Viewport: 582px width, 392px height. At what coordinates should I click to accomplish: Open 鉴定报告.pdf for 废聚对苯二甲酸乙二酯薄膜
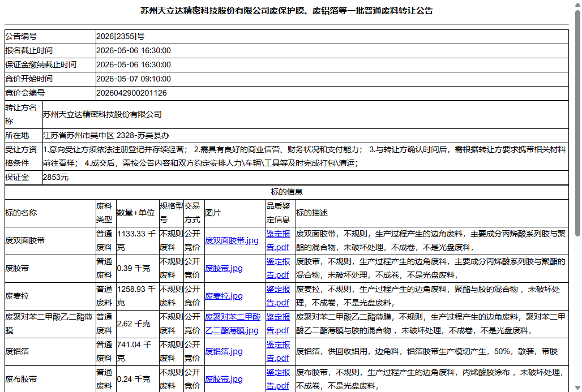click(278, 324)
